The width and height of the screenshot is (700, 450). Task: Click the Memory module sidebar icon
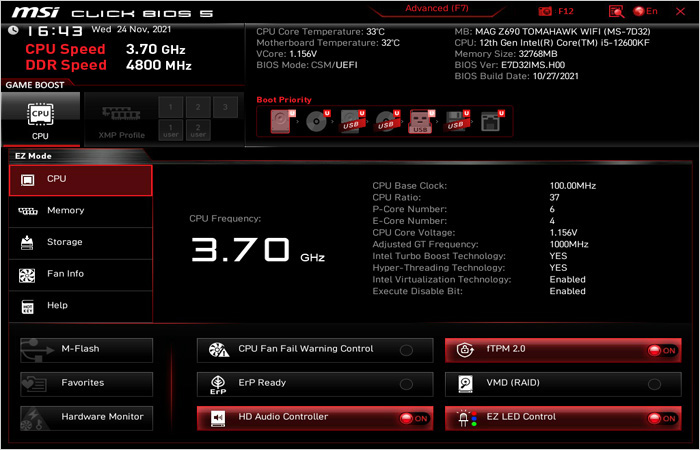click(28, 211)
